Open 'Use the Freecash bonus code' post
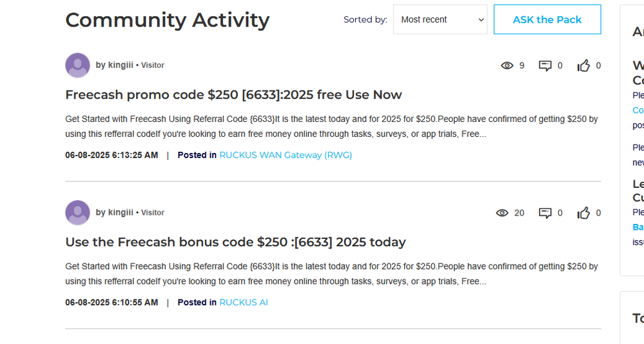The image size is (644, 344). point(235,242)
